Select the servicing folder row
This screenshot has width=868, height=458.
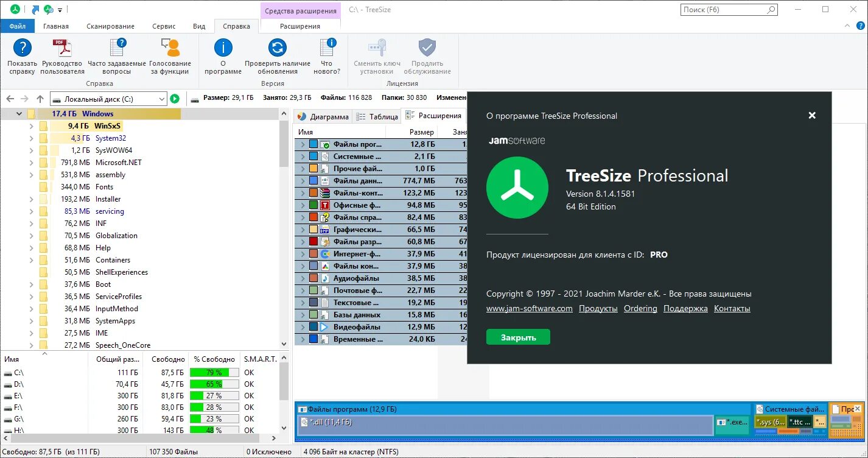[140, 211]
